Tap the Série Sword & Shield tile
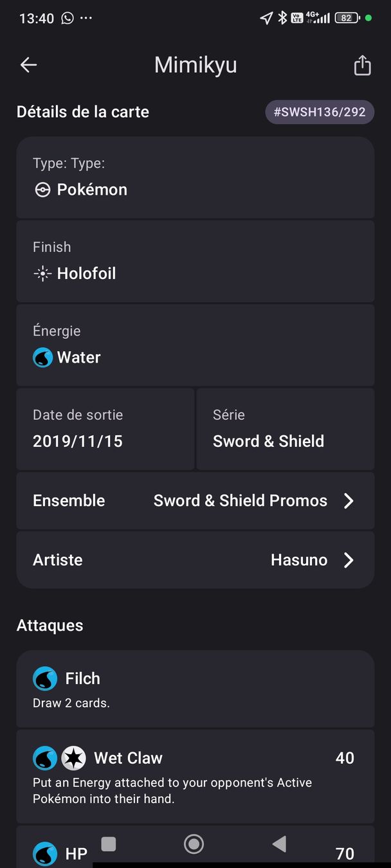The image size is (391, 868). 286,429
